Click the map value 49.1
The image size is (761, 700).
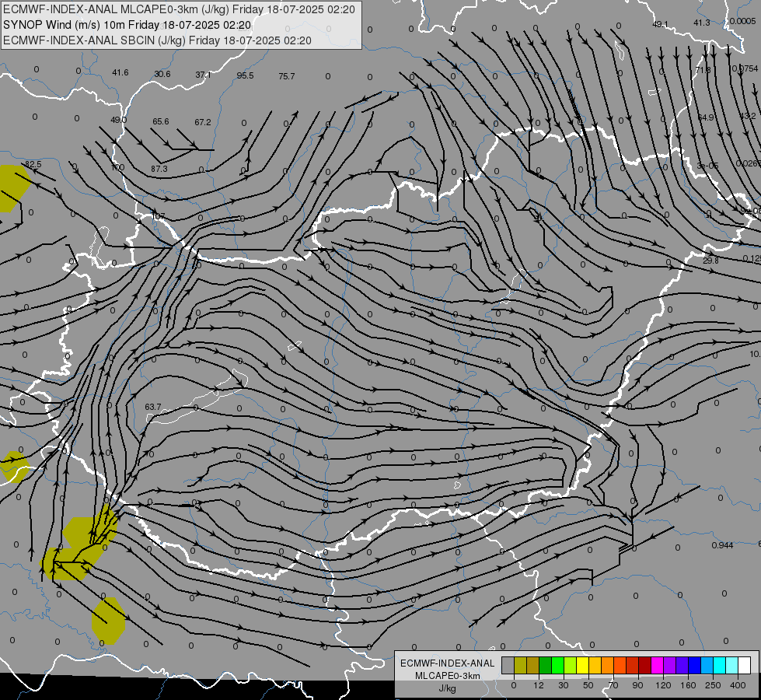point(660,24)
